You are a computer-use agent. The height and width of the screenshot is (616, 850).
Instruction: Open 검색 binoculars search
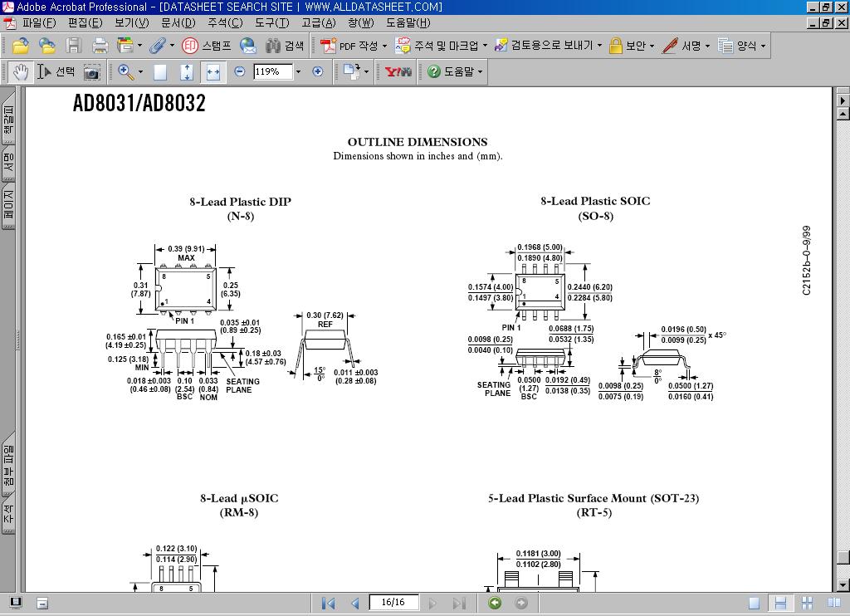tap(285, 46)
